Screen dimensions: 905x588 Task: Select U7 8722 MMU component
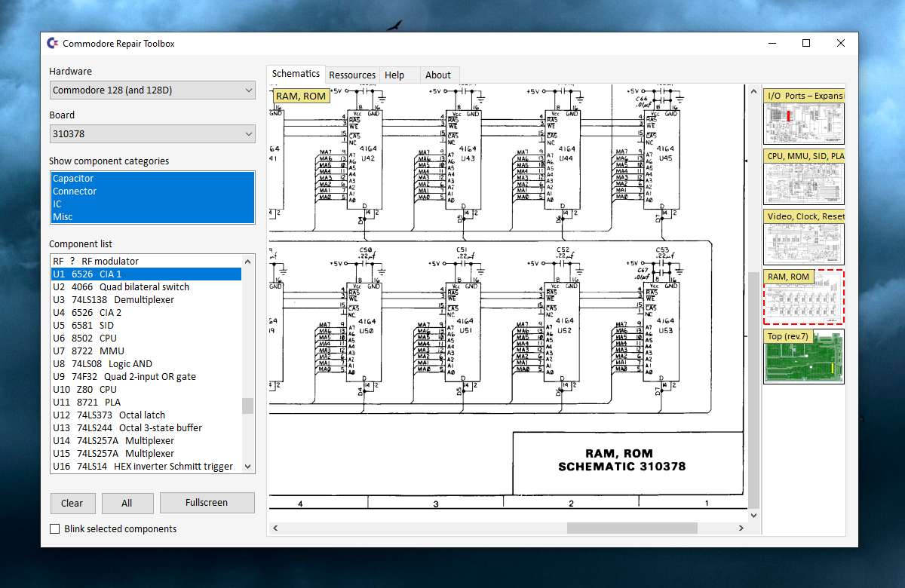[146, 351]
